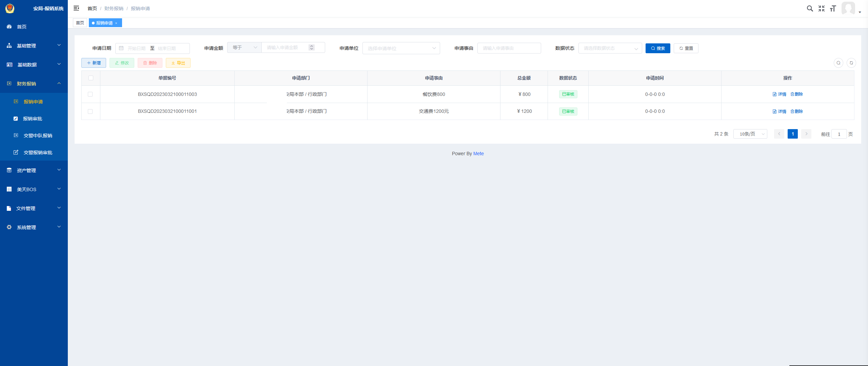Image resolution: width=868 pixels, height=366 pixels.
Task: Open the font size adjustment icon
Action: tap(833, 8)
